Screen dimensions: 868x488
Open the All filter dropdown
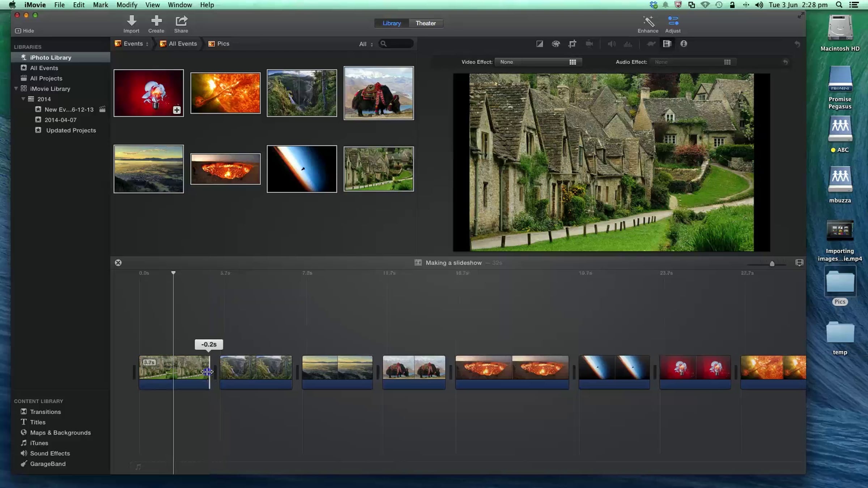[366, 44]
